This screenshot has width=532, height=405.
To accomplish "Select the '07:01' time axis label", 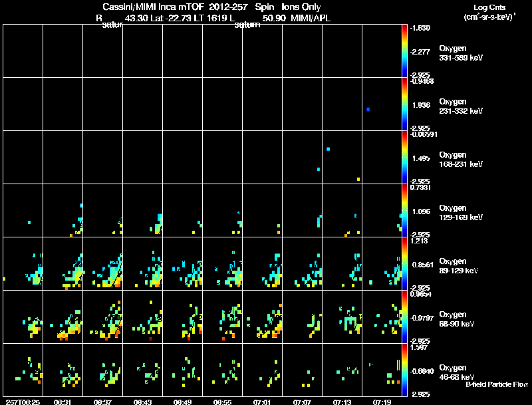I will pyautogui.click(x=262, y=402).
